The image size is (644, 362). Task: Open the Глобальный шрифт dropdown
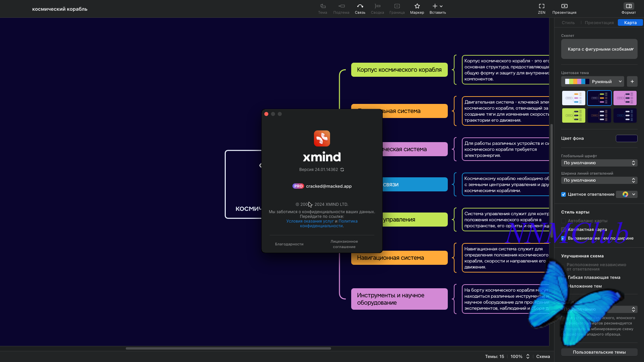coord(599,163)
